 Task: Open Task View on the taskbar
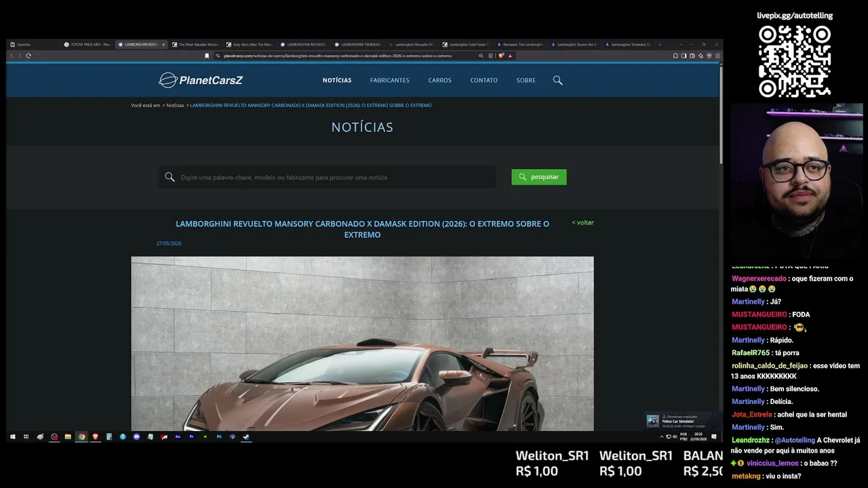[26, 436]
